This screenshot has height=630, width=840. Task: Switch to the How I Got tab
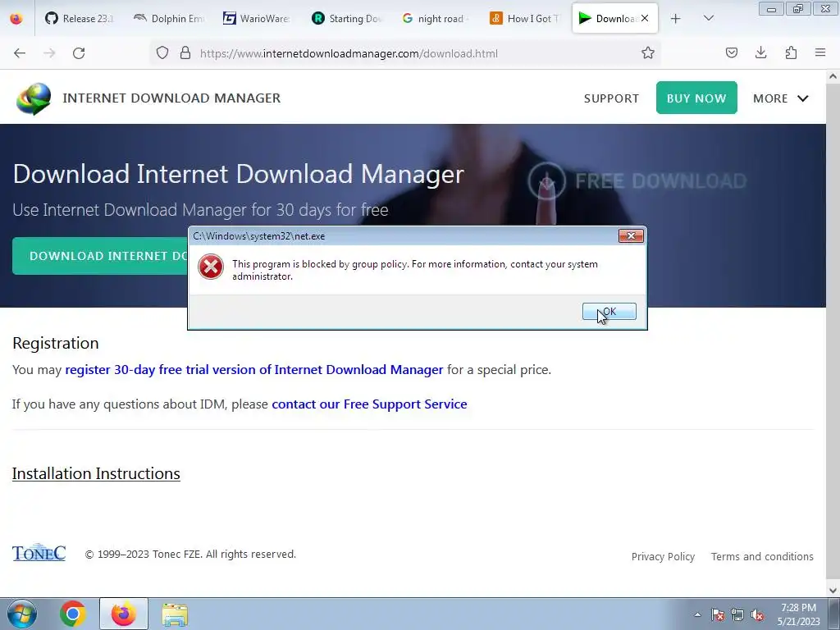point(524,19)
